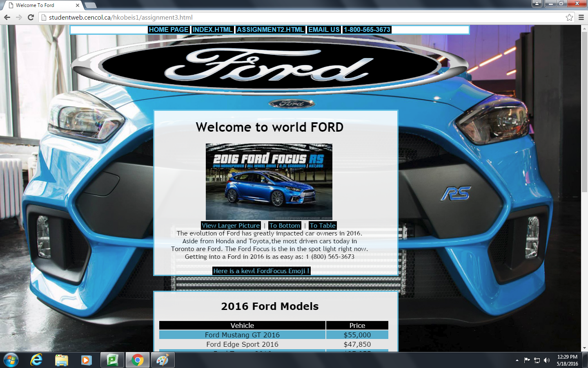The image size is (588, 368).
Task: Open Windows Media Player from the taskbar
Action: coord(86,360)
